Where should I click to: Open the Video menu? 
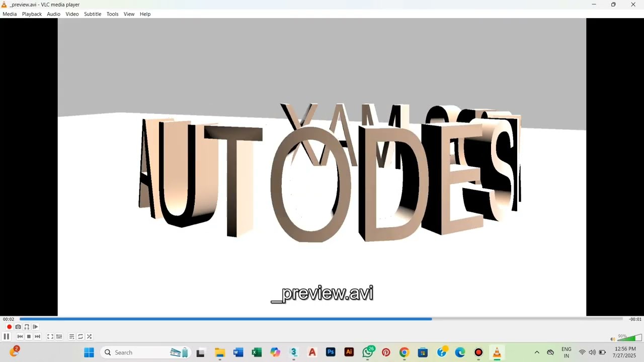[x=72, y=14]
